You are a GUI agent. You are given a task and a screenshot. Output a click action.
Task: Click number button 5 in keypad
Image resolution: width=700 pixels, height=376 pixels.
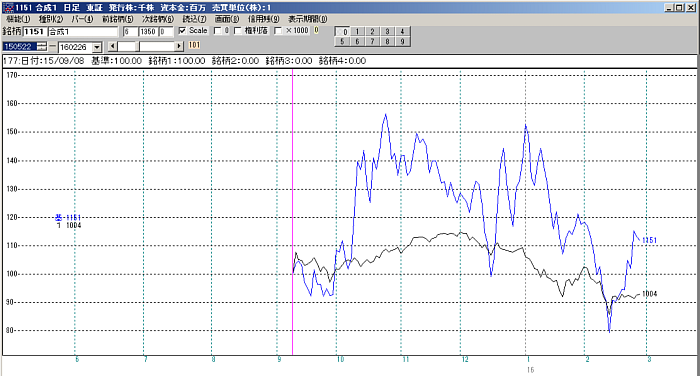point(342,42)
